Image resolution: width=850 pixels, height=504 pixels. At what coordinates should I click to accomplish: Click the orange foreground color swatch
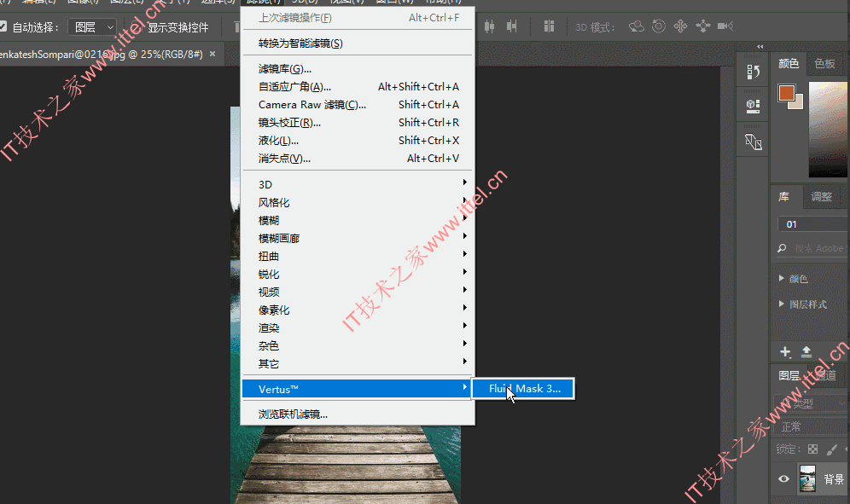[x=786, y=93]
